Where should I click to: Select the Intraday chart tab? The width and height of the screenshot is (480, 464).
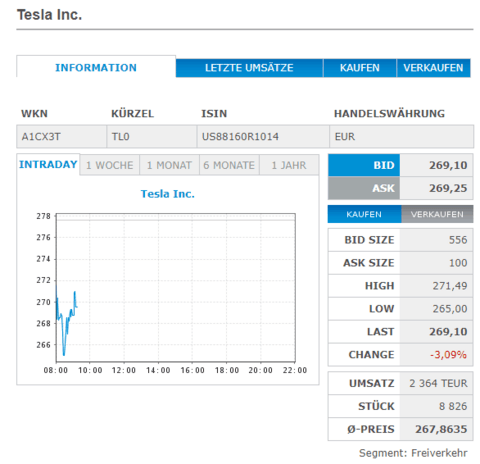(48, 165)
